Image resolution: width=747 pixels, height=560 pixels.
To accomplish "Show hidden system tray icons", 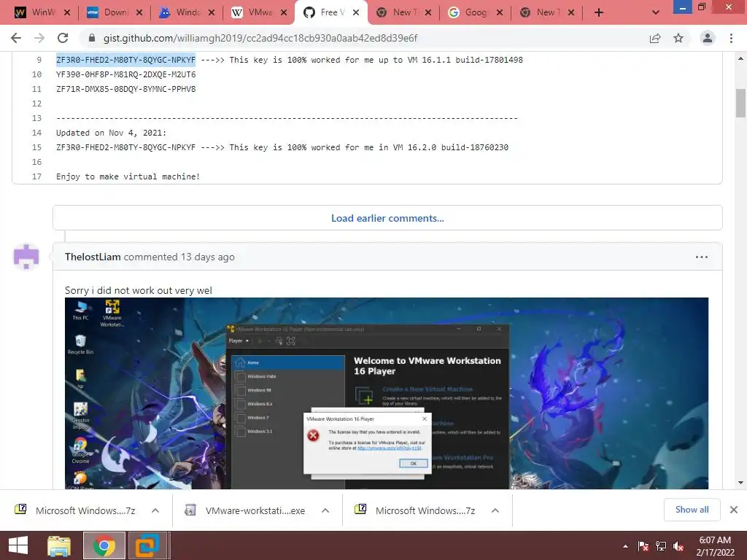I will (x=625, y=546).
